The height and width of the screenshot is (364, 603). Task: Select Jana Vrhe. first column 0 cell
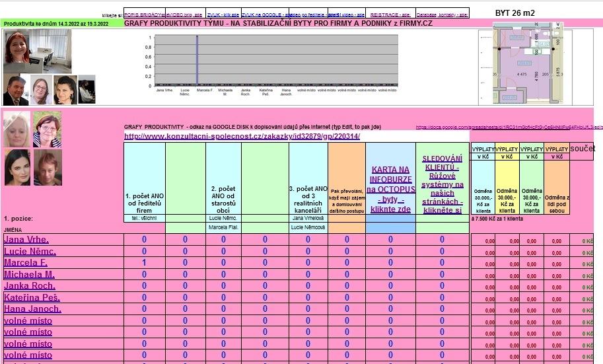point(144,239)
